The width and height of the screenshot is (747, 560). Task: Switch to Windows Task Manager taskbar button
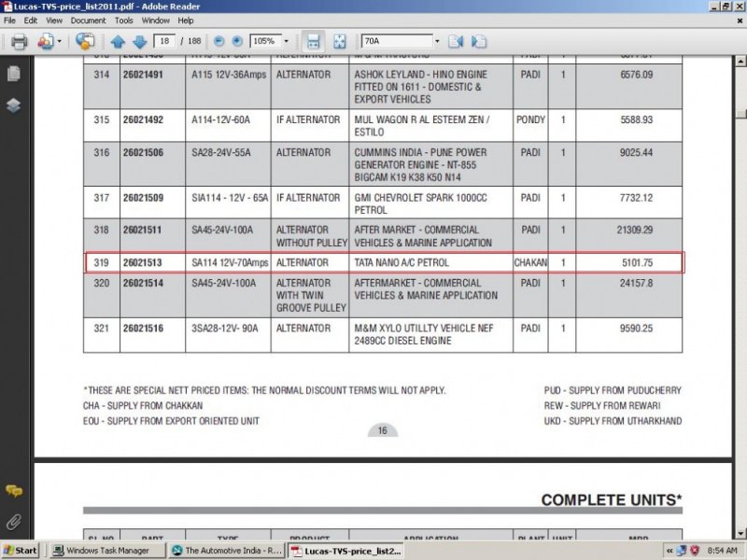(106, 551)
